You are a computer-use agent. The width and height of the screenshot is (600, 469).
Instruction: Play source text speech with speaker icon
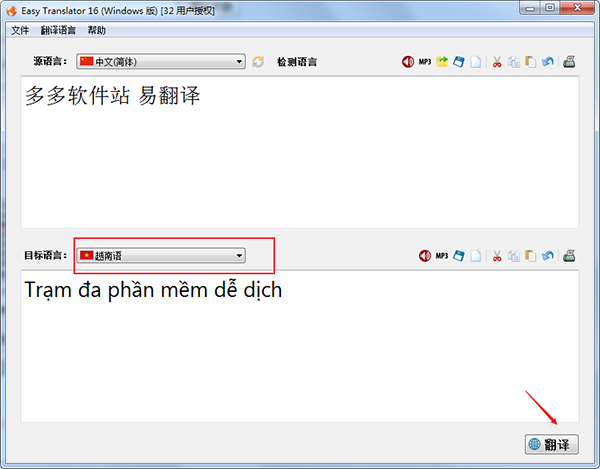pyautogui.click(x=408, y=62)
